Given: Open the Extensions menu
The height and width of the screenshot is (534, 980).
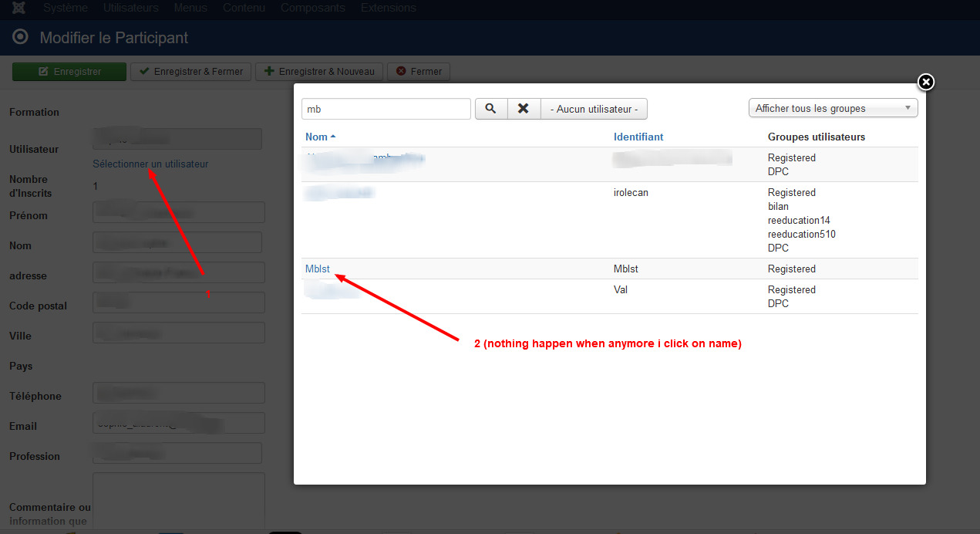Looking at the screenshot, I should (388, 8).
